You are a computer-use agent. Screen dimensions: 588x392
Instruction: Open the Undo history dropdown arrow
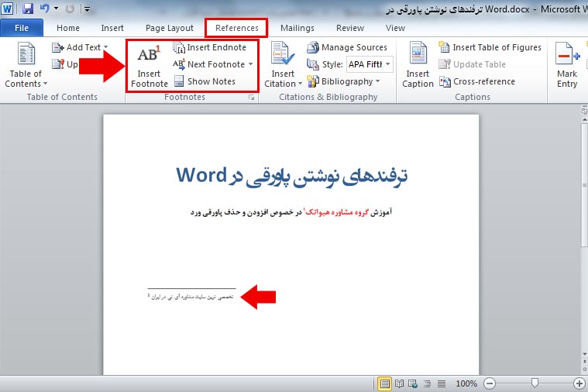[x=56, y=9]
